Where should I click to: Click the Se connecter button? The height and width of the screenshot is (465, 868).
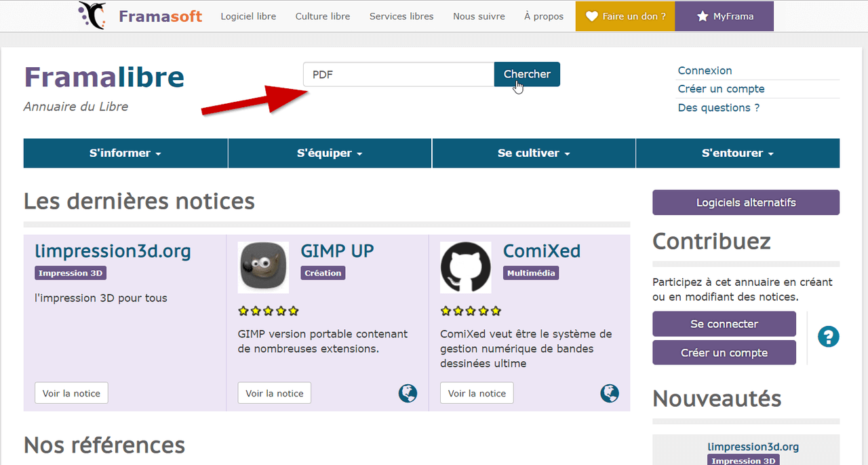click(724, 324)
